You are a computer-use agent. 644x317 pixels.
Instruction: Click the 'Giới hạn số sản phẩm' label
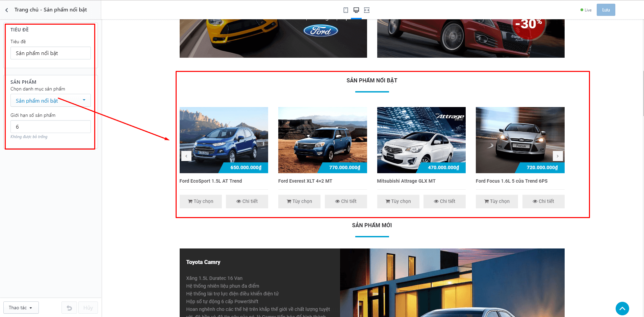pos(33,115)
